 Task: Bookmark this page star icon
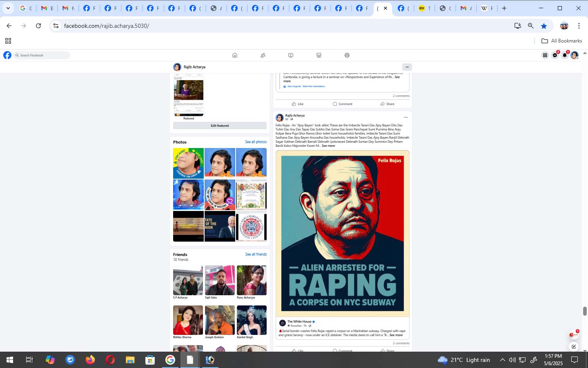(544, 26)
